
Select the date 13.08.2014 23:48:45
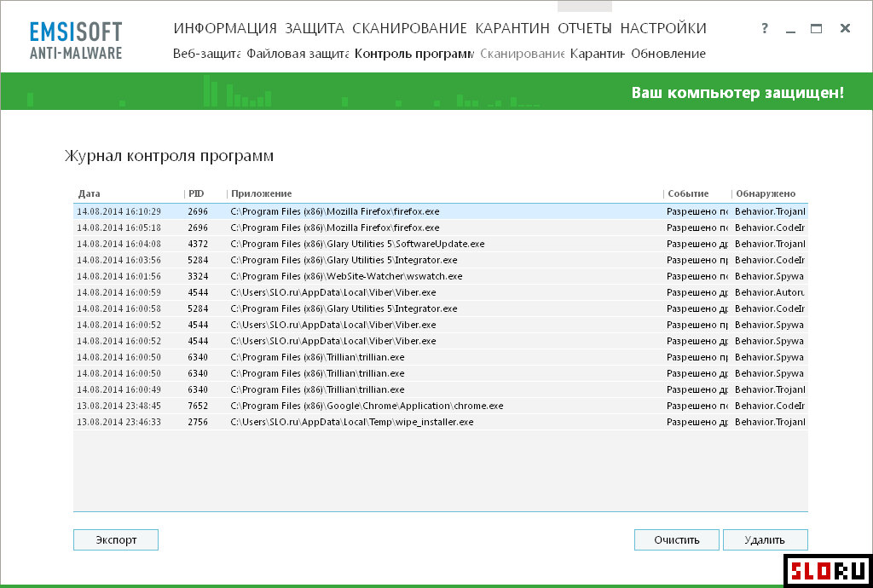(x=119, y=406)
